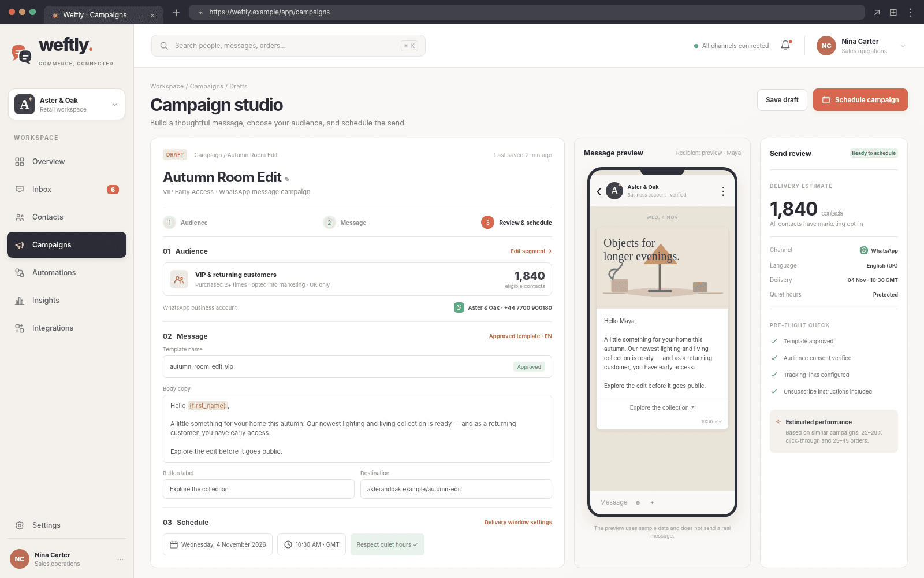Click the WhatsApp business account icon
The image size is (924, 578).
(459, 307)
